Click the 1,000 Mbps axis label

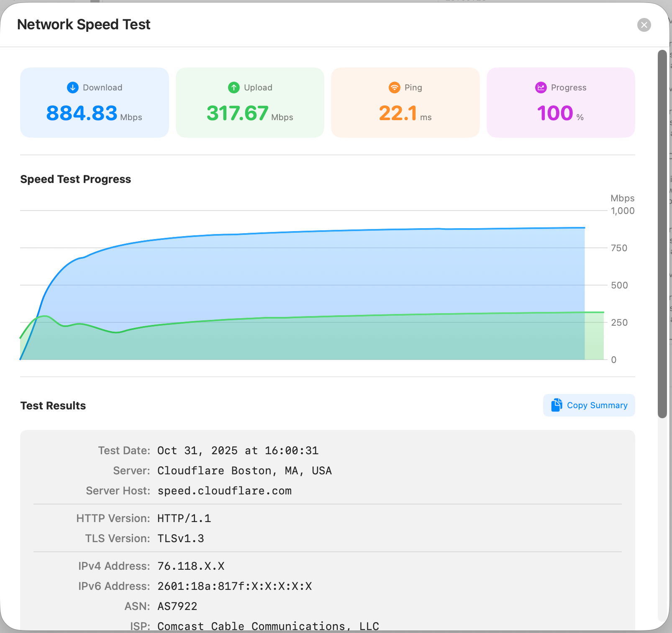click(x=622, y=211)
